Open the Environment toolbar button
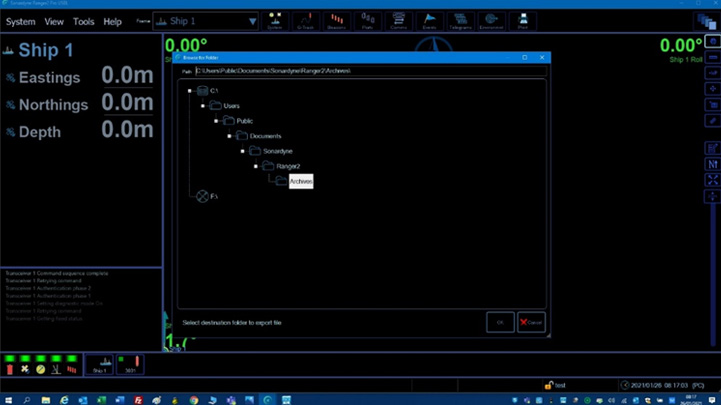The width and height of the screenshot is (721, 405). click(491, 21)
